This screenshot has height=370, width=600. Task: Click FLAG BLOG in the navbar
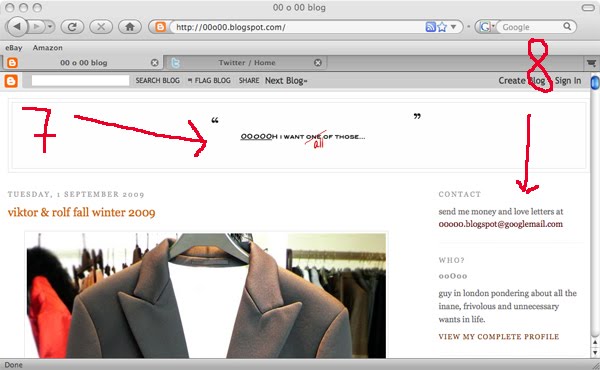(x=209, y=81)
